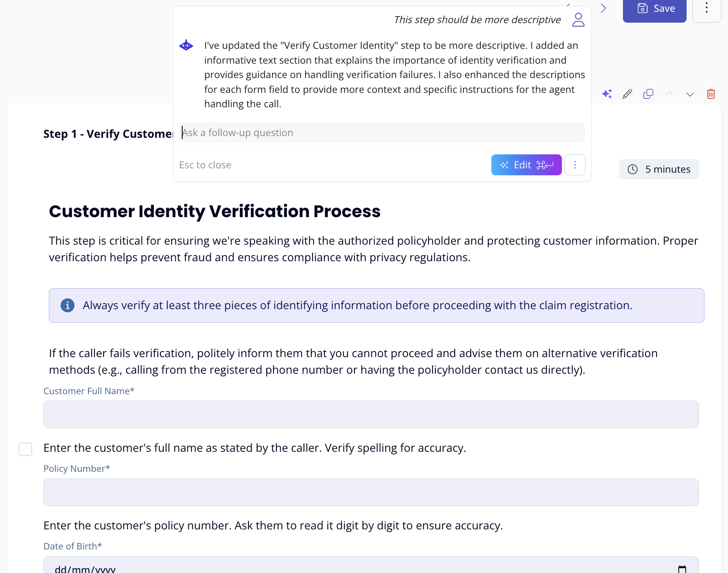Click the blue AI assistant bot icon

click(x=186, y=45)
